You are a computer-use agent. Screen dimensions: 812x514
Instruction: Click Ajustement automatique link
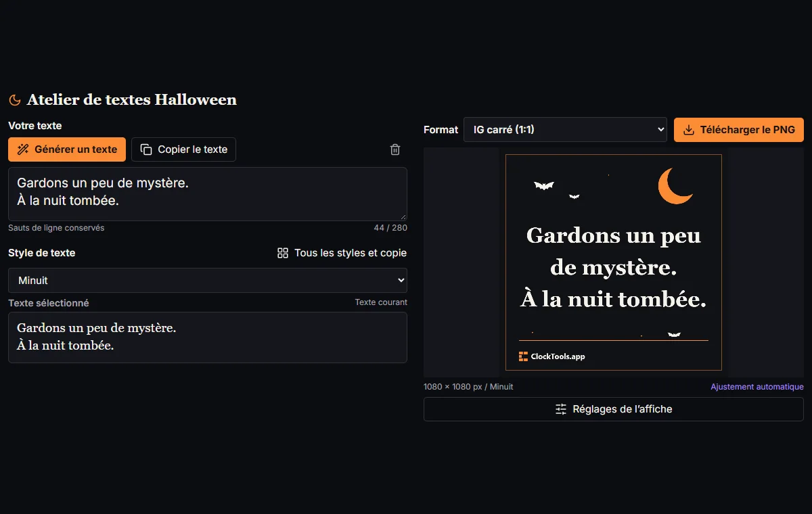coord(757,387)
